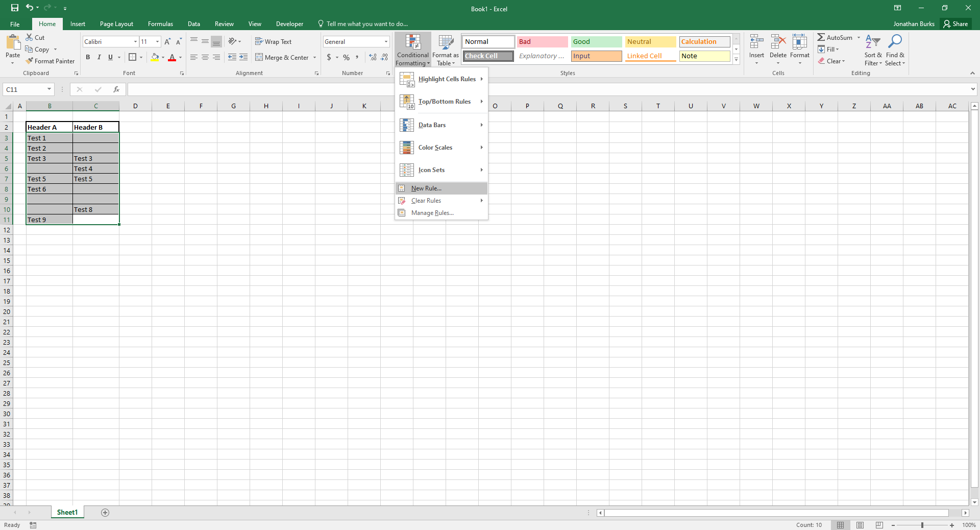
Task: Open the Fill Color dropdown arrow
Action: coord(162,57)
